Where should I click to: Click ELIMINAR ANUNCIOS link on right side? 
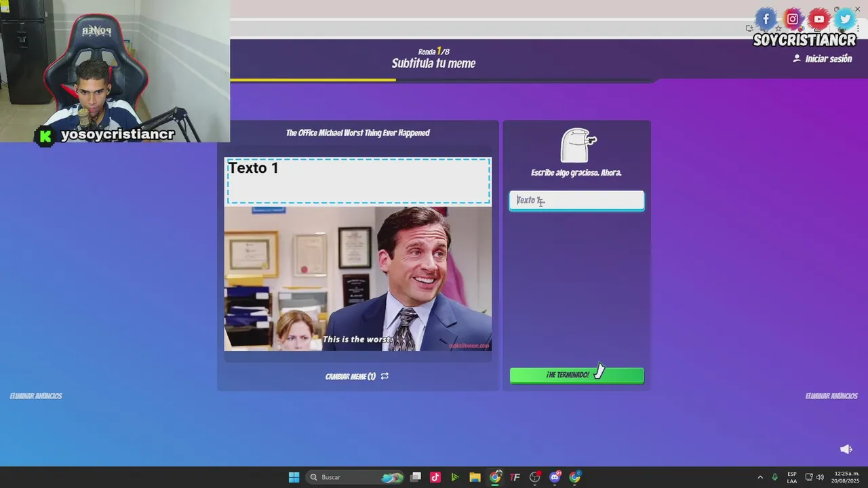pos(831,396)
